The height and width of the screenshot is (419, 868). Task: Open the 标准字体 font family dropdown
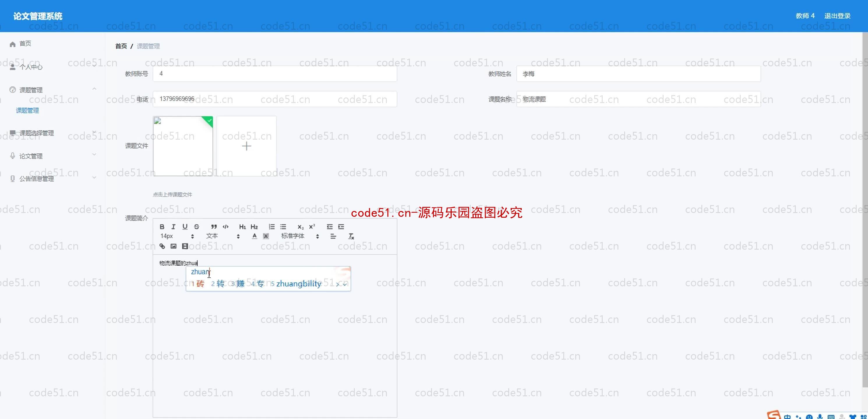pyautogui.click(x=300, y=236)
